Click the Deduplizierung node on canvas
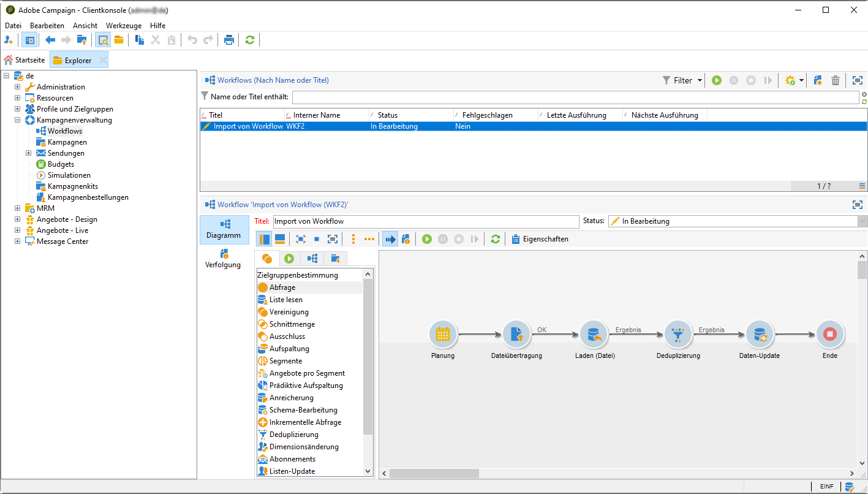This screenshot has width=868, height=494. (677, 335)
